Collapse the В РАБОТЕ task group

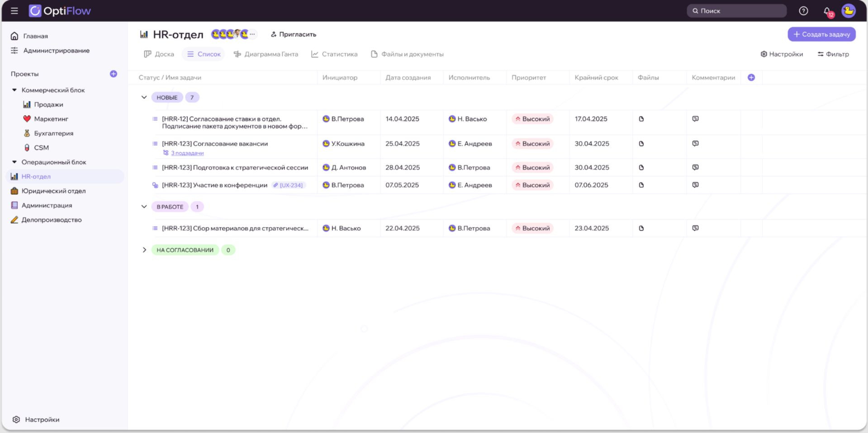pos(144,207)
